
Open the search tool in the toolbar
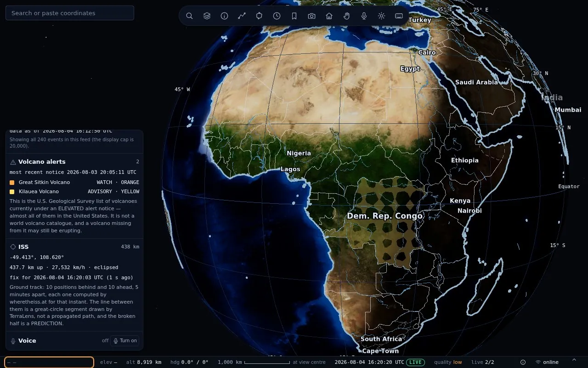(189, 16)
